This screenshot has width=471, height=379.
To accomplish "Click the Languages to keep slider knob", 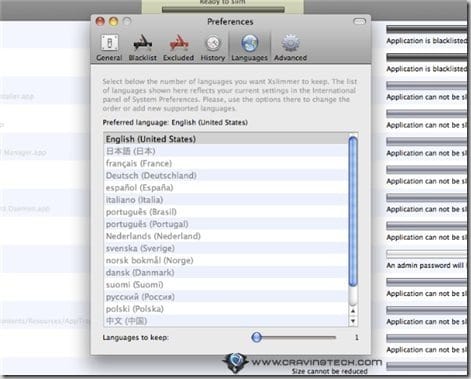I will point(257,337).
